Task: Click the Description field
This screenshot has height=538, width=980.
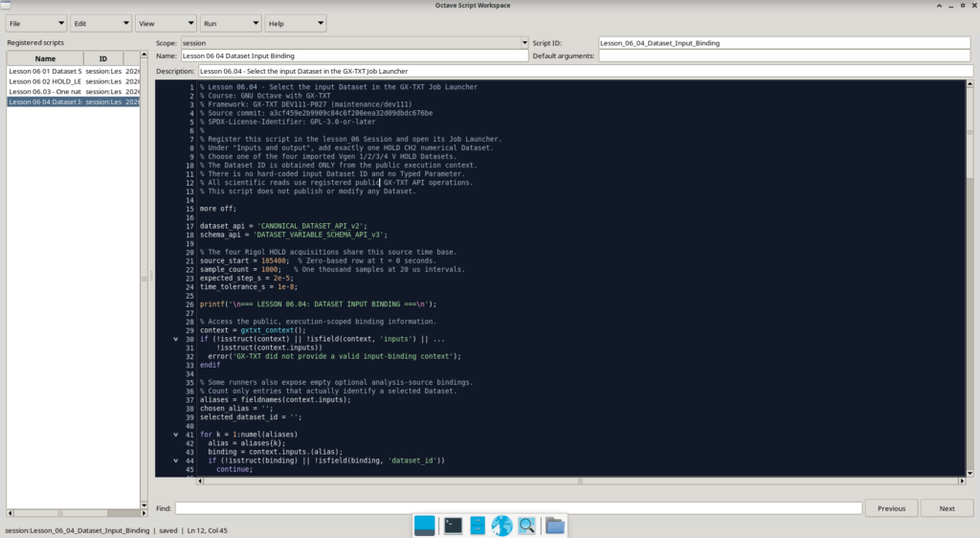Action: coord(585,71)
